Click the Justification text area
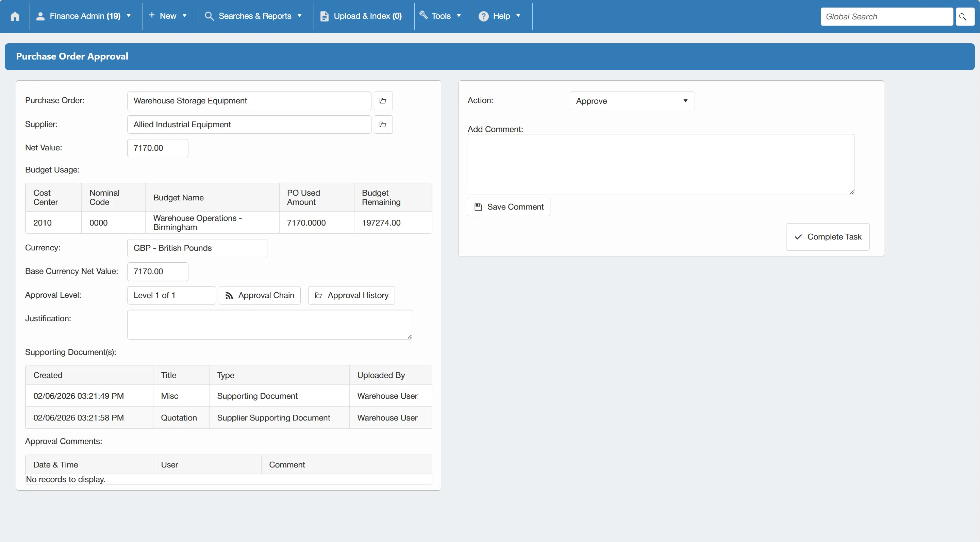The width and height of the screenshot is (980, 542). point(269,324)
